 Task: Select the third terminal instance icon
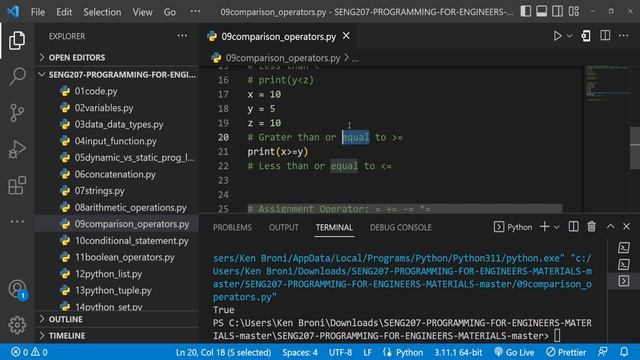[624, 281]
